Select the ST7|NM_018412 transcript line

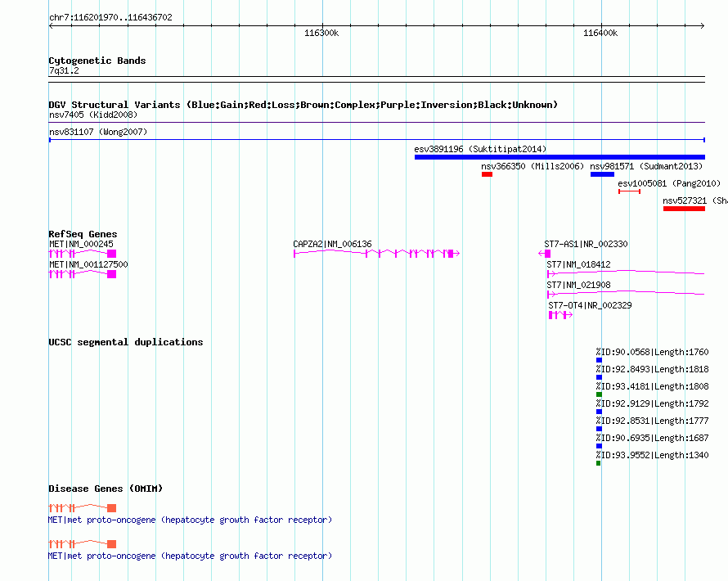[x=626, y=273]
